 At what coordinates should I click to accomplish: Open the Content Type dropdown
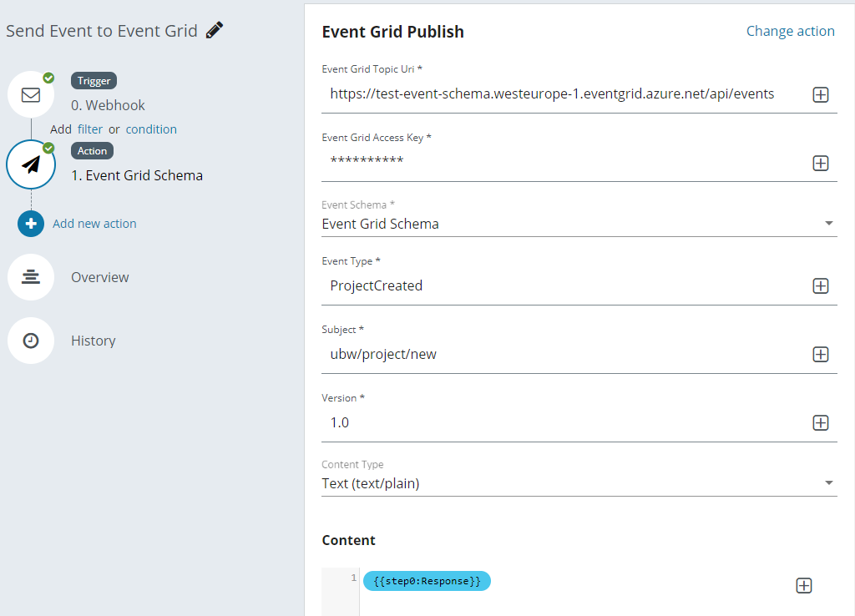pyautogui.click(x=579, y=483)
